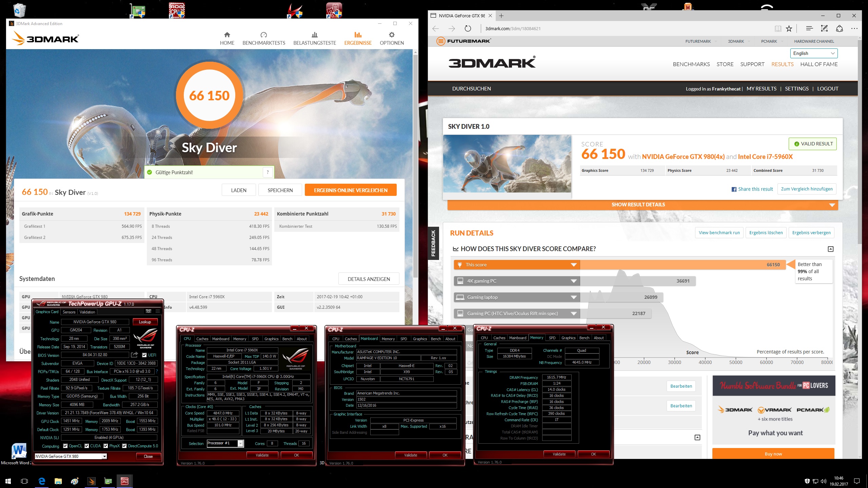The height and width of the screenshot is (488, 868).
Task: Click the Futuremark logo in site header
Action: (463, 41)
